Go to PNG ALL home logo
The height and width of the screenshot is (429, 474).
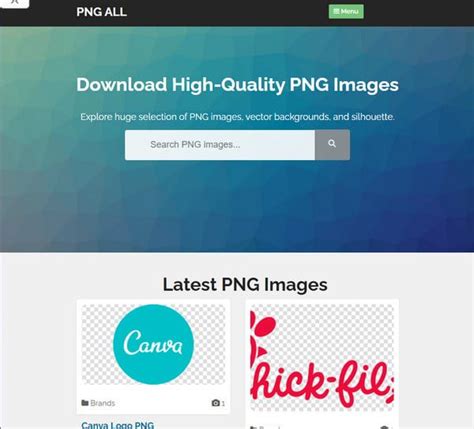101,12
